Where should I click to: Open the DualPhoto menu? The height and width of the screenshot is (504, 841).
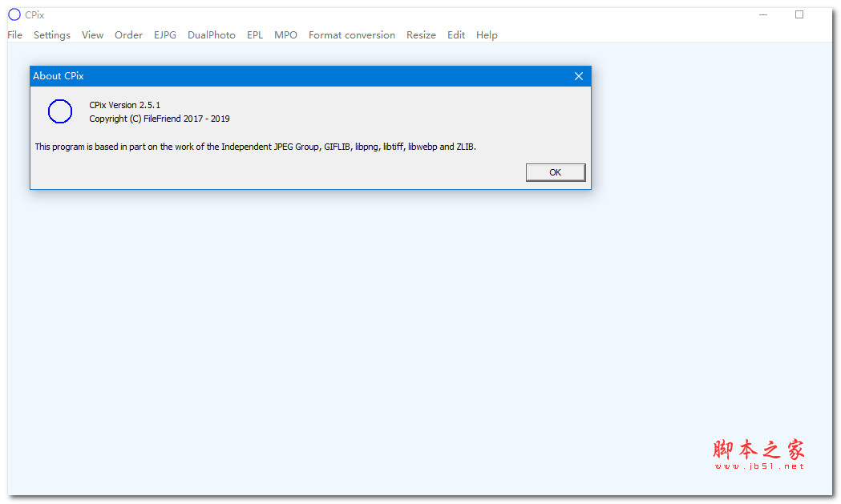click(212, 34)
